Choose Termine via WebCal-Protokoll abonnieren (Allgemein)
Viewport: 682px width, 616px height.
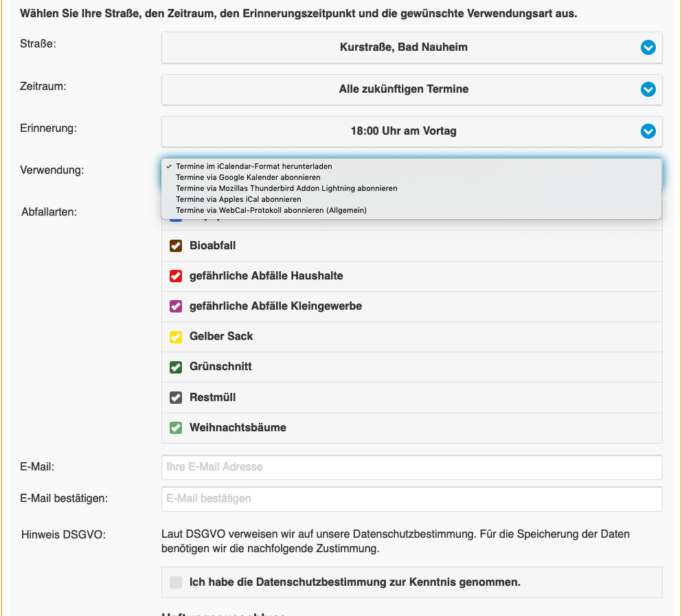[271, 210]
